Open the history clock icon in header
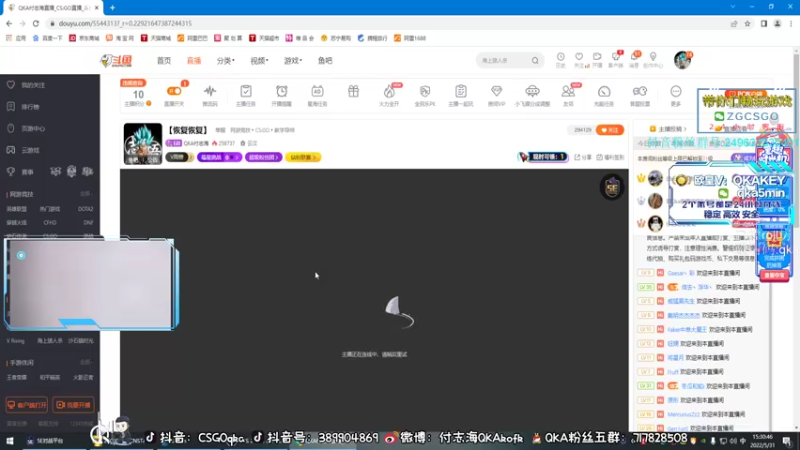Viewport: 800px width, 450px height. (x=560, y=59)
